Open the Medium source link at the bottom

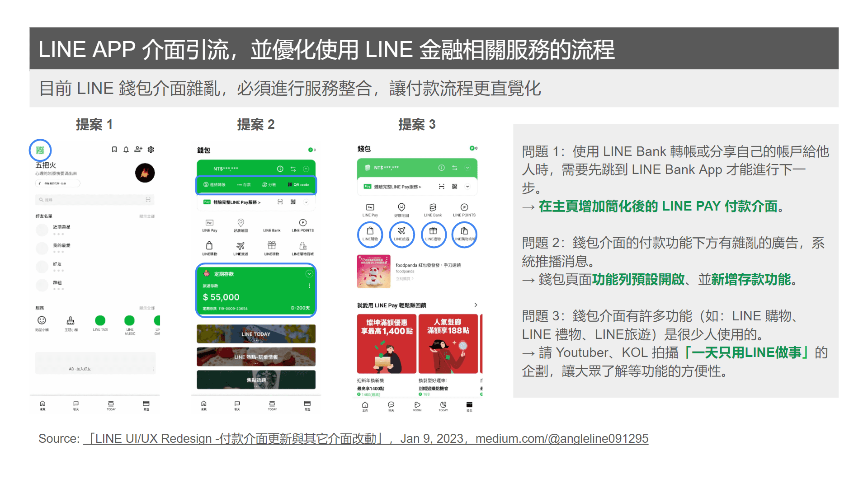tap(366, 439)
